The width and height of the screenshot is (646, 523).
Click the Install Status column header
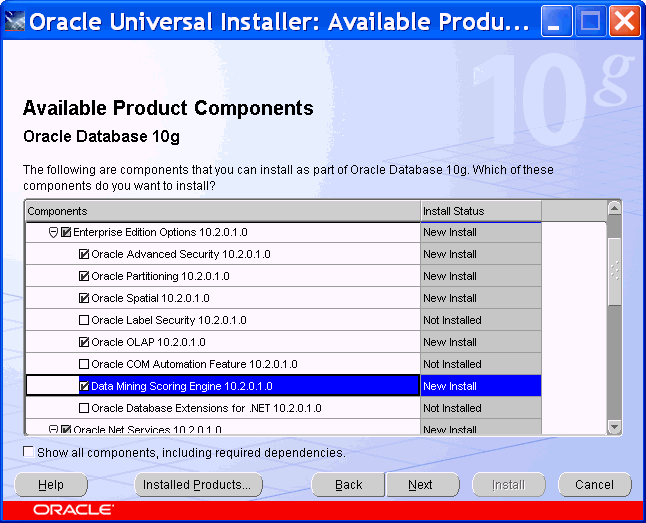(480, 211)
